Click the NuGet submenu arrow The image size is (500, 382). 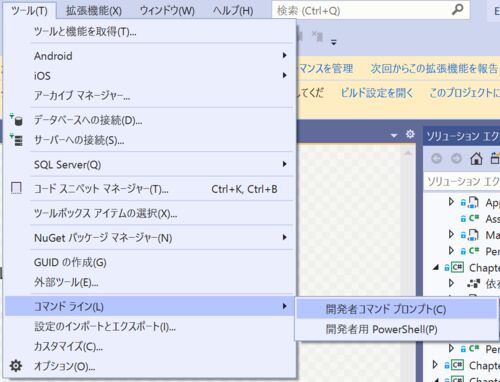pos(284,237)
